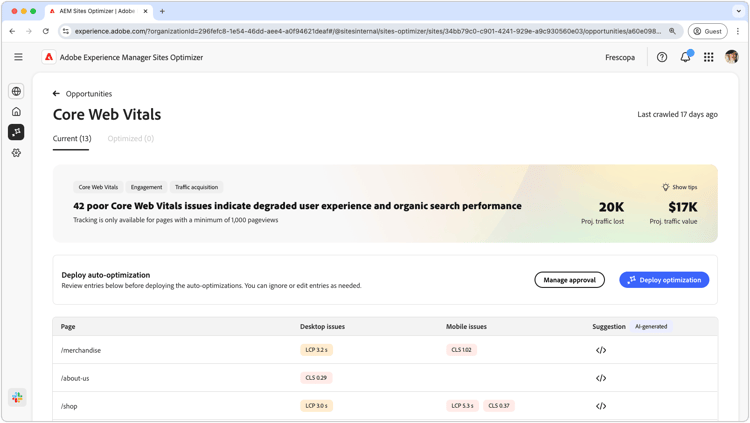This screenshot has width=750, height=423.
Task: Click the Page column header
Action: coord(68,326)
